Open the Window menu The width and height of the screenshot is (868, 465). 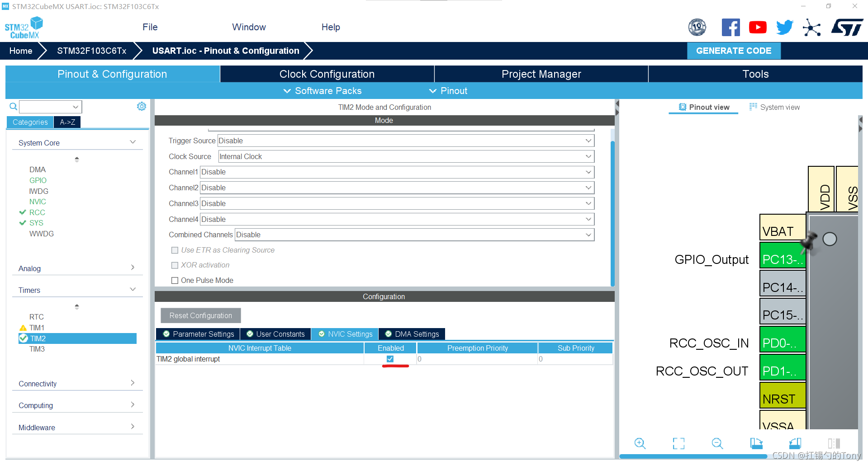pyautogui.click(x=249, y=27)
